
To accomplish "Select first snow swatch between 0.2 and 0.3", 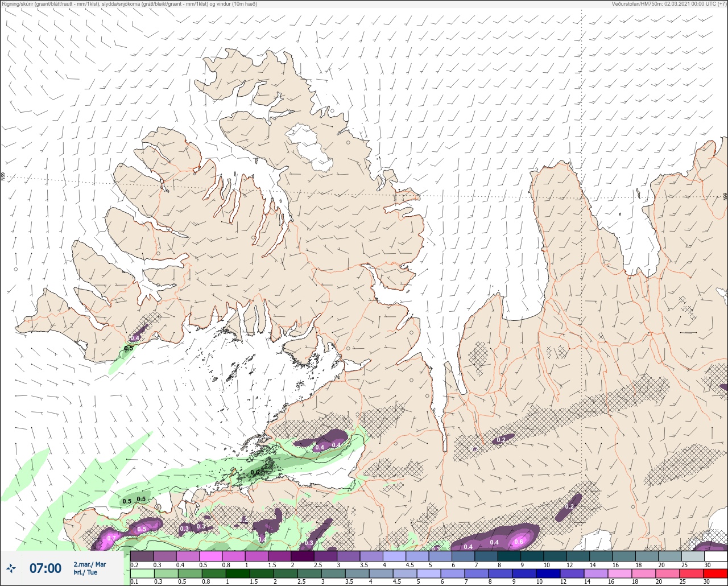I will (142, 556).
